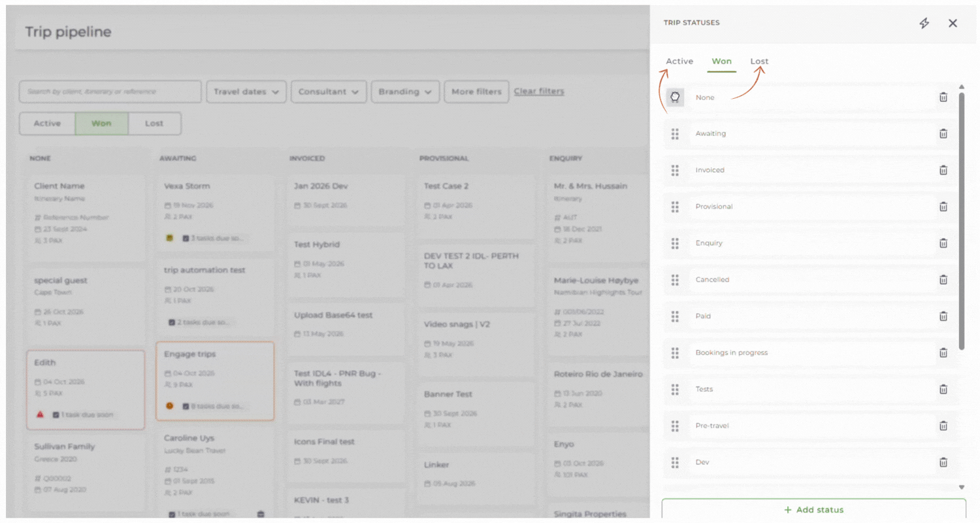
Task: Delete the Enquiry status with its trash icon
Action: pos(943,243)
